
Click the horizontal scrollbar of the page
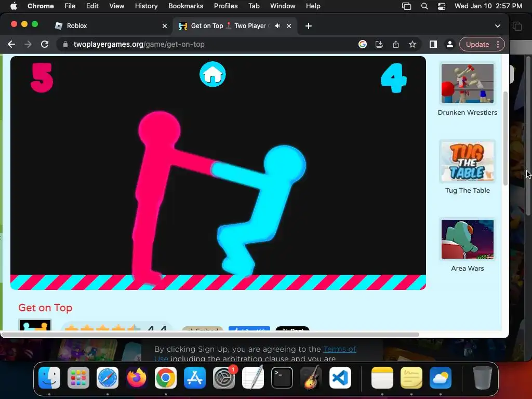click(210, 335)
